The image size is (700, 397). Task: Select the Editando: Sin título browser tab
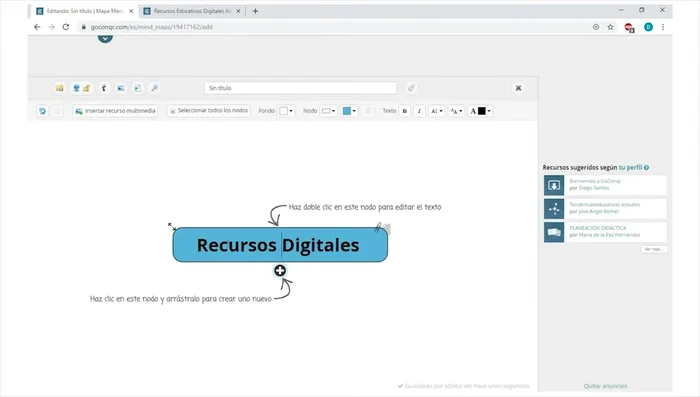83,11
